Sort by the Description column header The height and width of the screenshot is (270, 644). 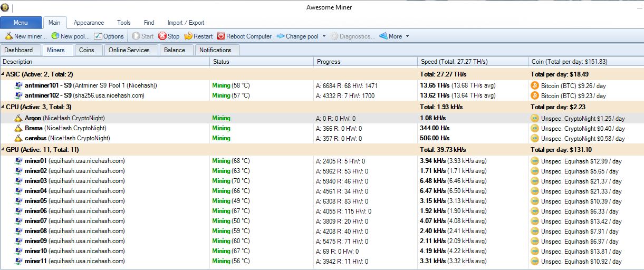click(105, 62)
